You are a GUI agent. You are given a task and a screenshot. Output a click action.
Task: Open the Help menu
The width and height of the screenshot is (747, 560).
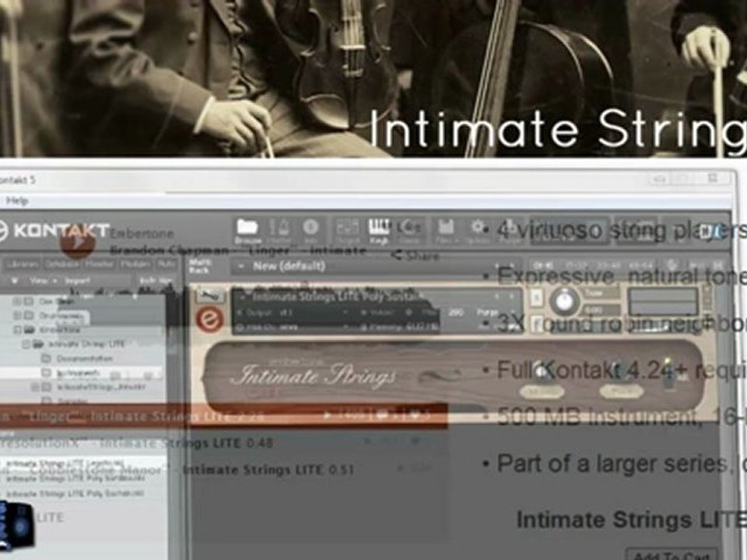point(17,201)
